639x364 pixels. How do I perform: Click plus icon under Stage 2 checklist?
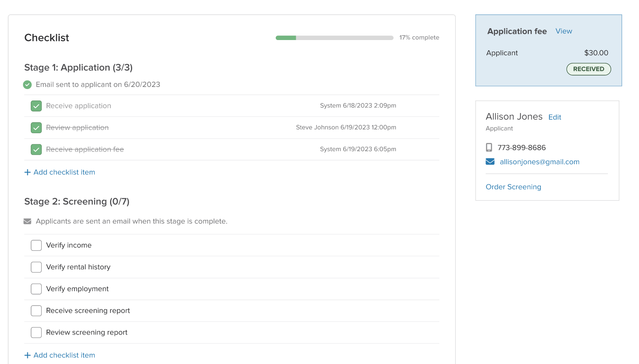click(27, 355)
